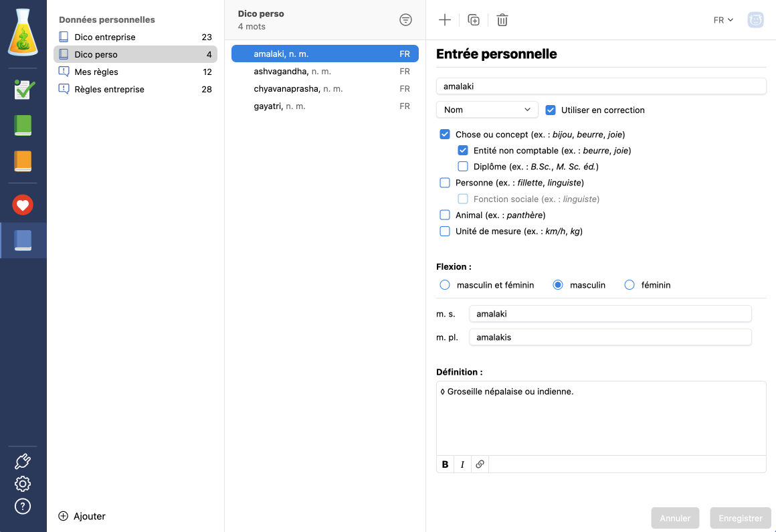Open the orange guides book icon
776x532 pixels.
pos(23,161)
